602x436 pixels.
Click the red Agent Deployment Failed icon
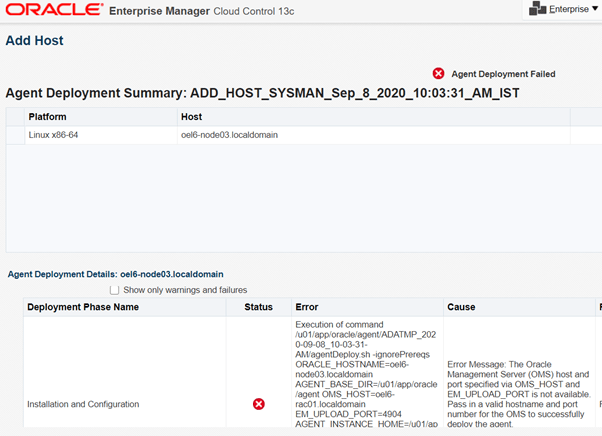(438, 74)
